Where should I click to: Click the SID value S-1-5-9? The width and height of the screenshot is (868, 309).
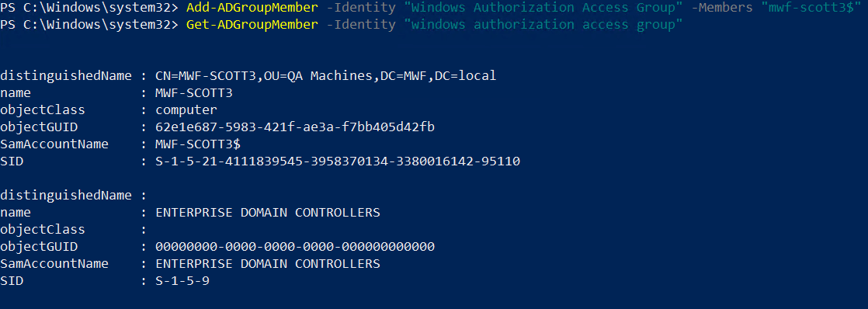(182, 281)
